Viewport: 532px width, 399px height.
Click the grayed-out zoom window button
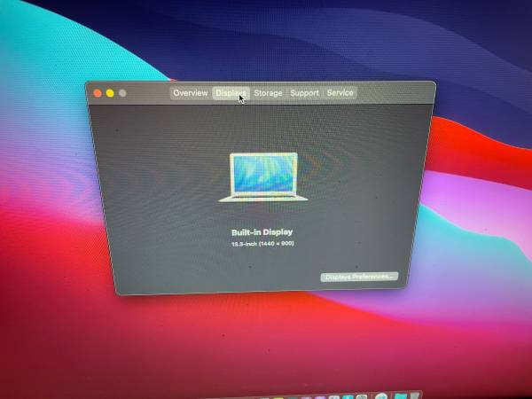click(122, 93)
